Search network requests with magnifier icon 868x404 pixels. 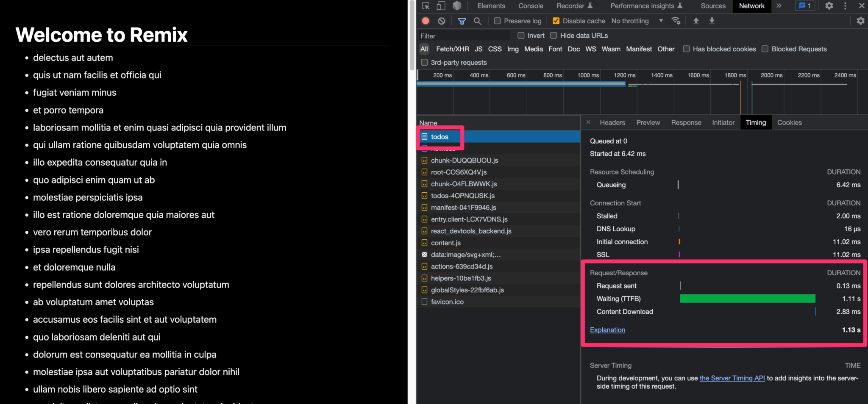(x=477, y=20)
